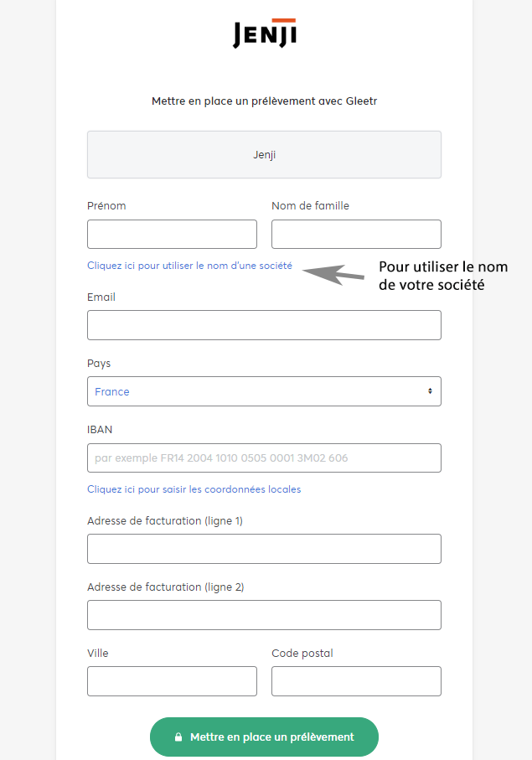Click the Jenji logo at the top
Viewport: 532px width, 760px height.
tap(265, 33)
